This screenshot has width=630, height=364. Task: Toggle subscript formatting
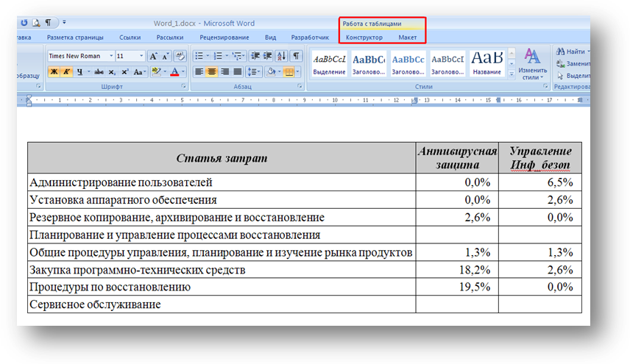coord(112,72)
